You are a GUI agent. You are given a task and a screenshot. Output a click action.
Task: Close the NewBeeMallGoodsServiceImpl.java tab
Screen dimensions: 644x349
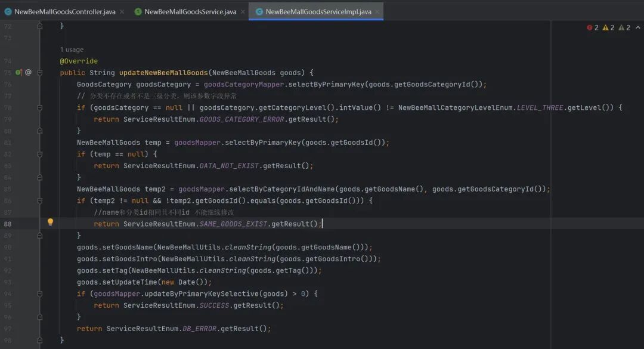[x=377, y=12]
